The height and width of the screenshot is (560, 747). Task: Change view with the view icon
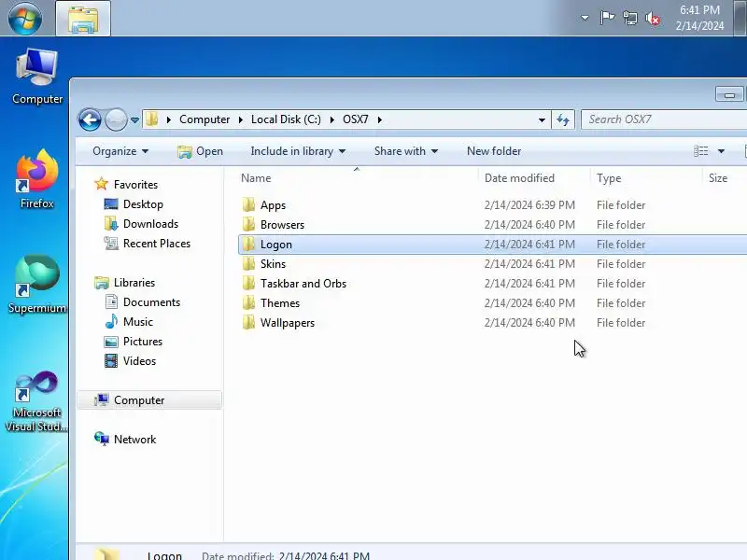point(701,151)
